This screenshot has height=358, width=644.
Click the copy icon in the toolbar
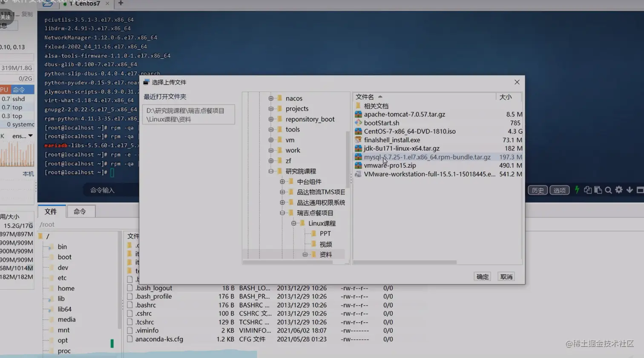point(588,190)
